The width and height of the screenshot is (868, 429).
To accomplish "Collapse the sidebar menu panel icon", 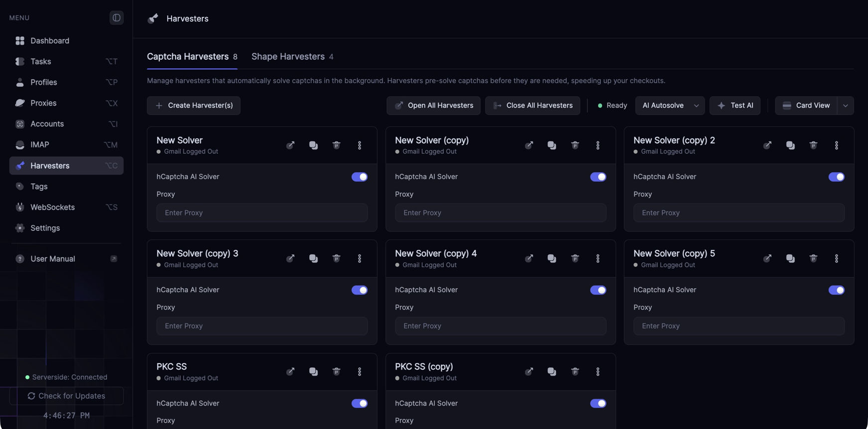I will [117, 18].
